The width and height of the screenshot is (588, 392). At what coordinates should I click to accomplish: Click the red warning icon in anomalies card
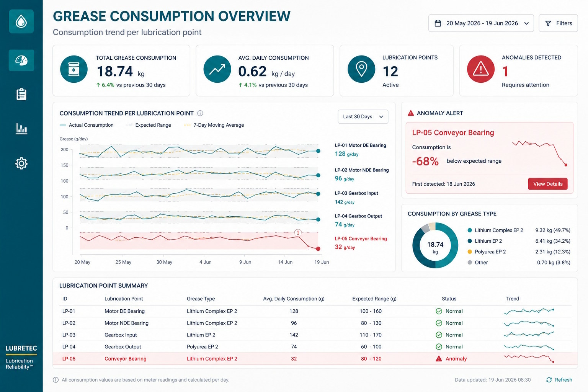coord(481,69)
